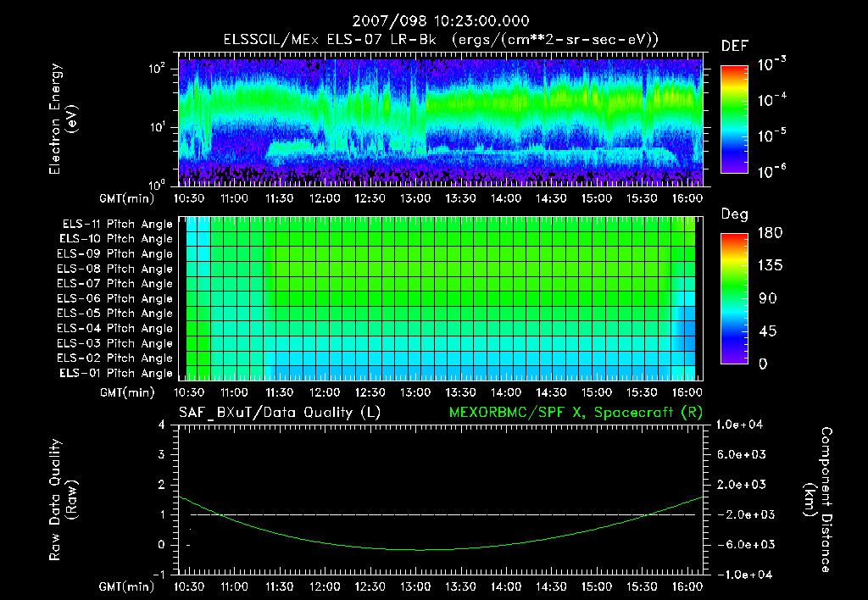Click 16:00 tick under the bottom plot
The width and height of the screenshot is (868, 600).
(x=687, y=586)
